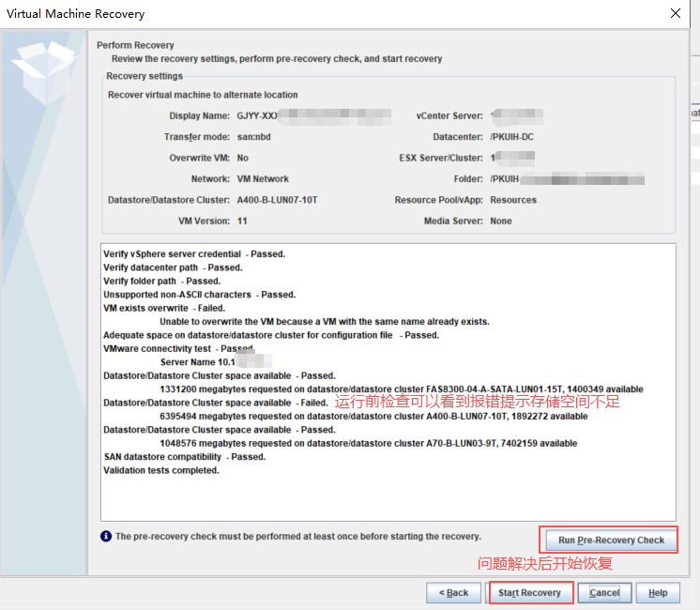This screenshot has height=610, width=700.
Task: Click the '/PKUIH-DC' datacenter value
Action: click(512, 137)
